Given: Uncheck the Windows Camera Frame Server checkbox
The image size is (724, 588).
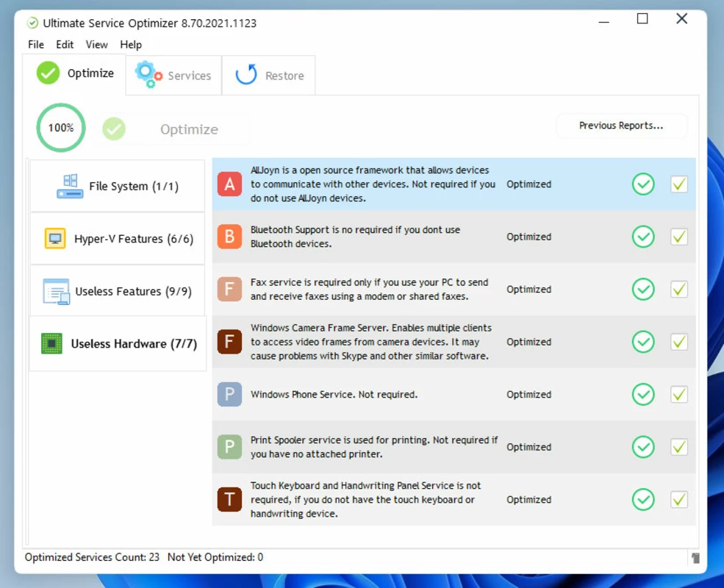Looking at the screenshot, I should coord(679,342).
